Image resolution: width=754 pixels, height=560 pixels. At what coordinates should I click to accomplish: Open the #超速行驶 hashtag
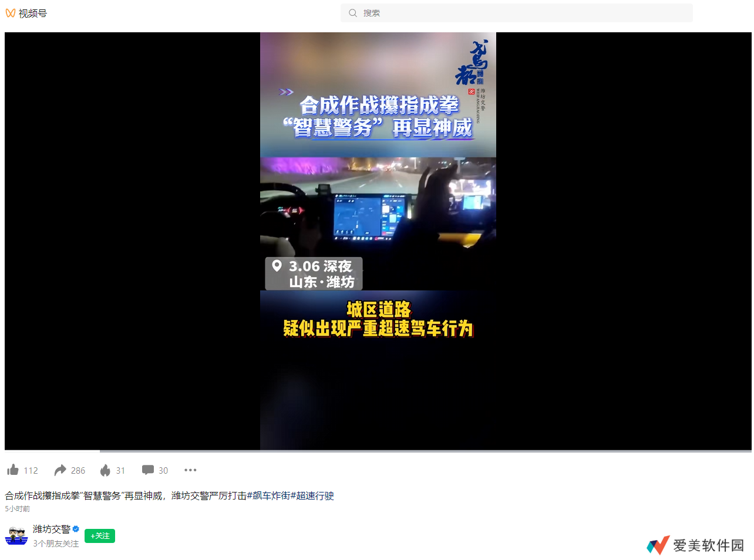312,496
